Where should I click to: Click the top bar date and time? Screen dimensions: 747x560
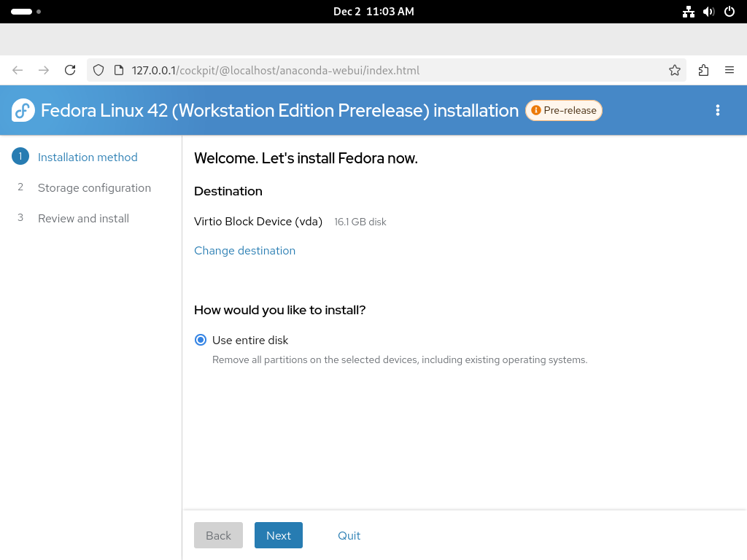click(373, 12)
